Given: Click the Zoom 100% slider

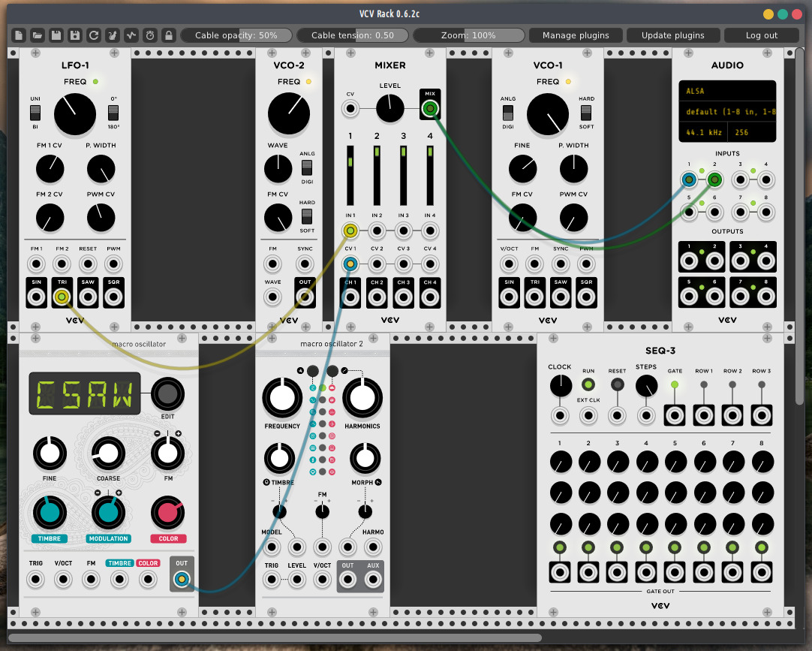Looking at the screenshot, I should 468,35.
